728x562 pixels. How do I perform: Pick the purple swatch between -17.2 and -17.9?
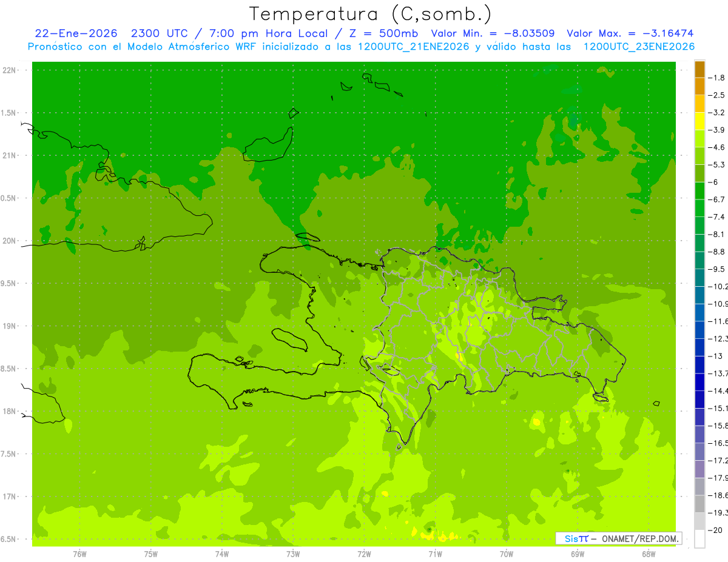click(699, 469)
